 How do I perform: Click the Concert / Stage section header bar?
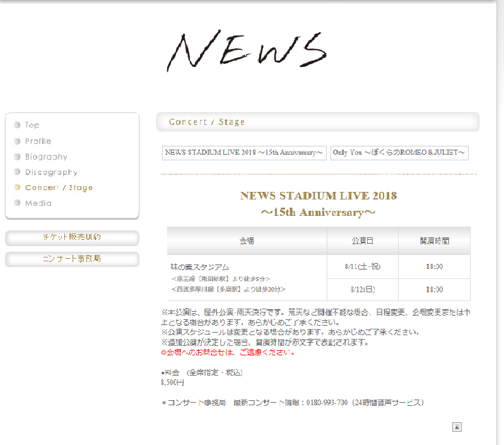(317, 122)
